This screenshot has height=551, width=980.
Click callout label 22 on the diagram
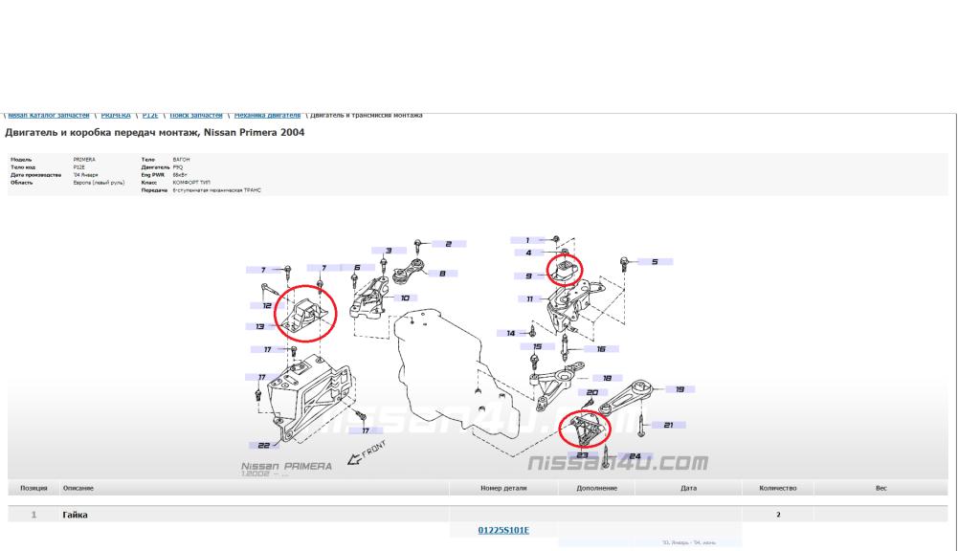(264, 446)
